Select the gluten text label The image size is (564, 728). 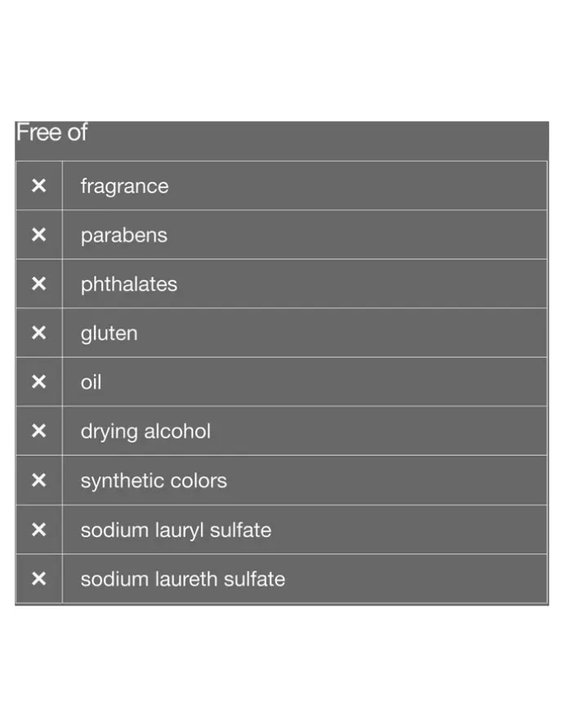(x=109, y=334)
